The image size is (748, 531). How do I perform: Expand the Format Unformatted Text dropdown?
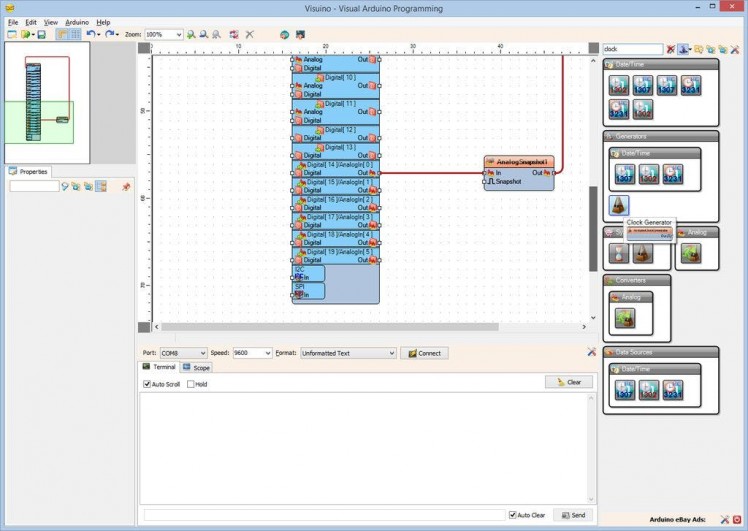tap(391, 353)
